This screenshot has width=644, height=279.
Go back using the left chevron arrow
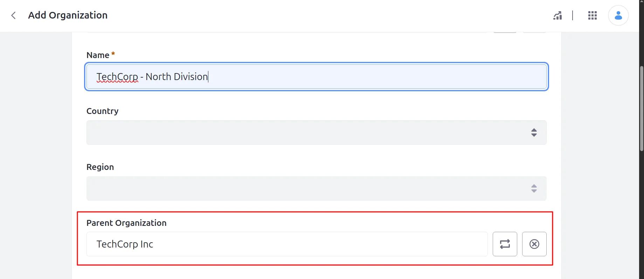(x=13, y=15)
